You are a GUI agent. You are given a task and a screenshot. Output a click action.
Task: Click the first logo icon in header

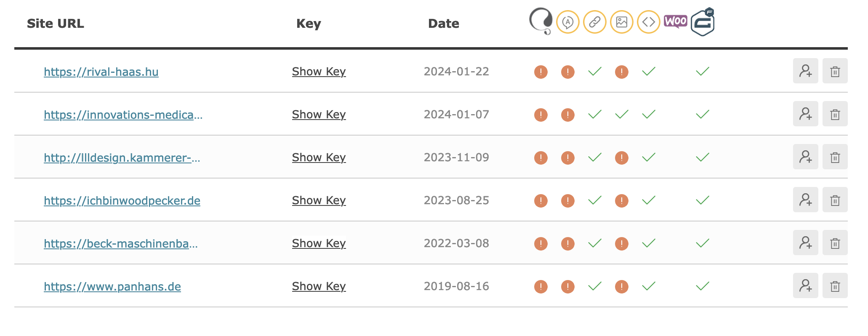541,21
